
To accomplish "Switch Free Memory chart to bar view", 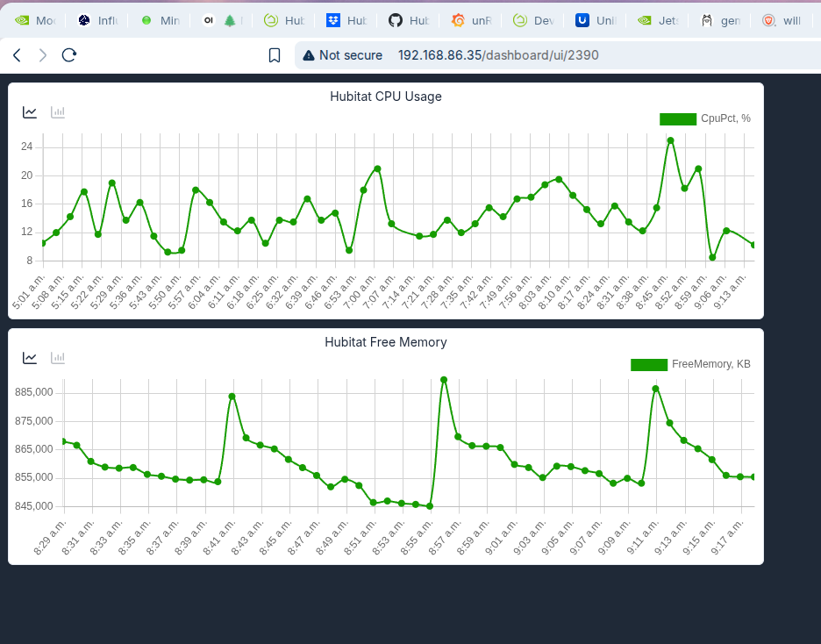I will [x=58, y=358].
